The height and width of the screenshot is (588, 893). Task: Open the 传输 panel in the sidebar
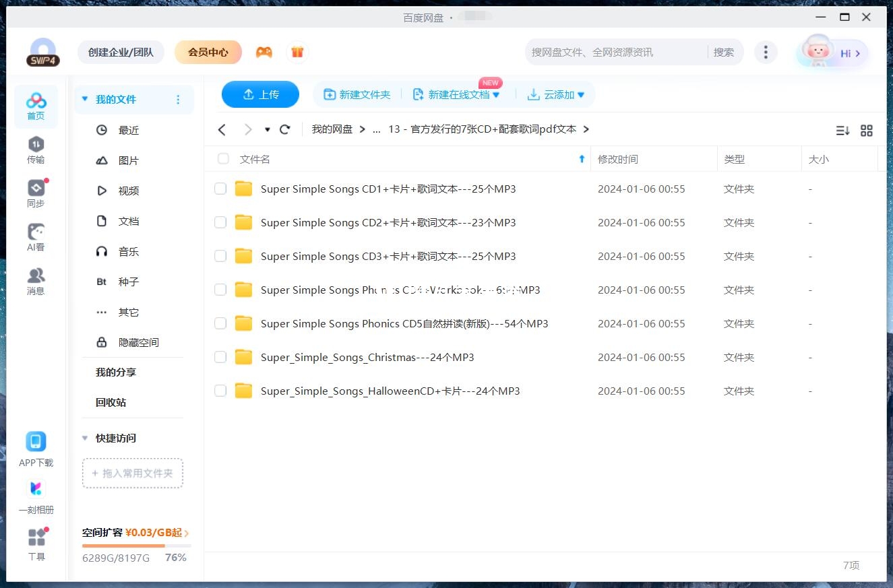click(x=36, y=150)
